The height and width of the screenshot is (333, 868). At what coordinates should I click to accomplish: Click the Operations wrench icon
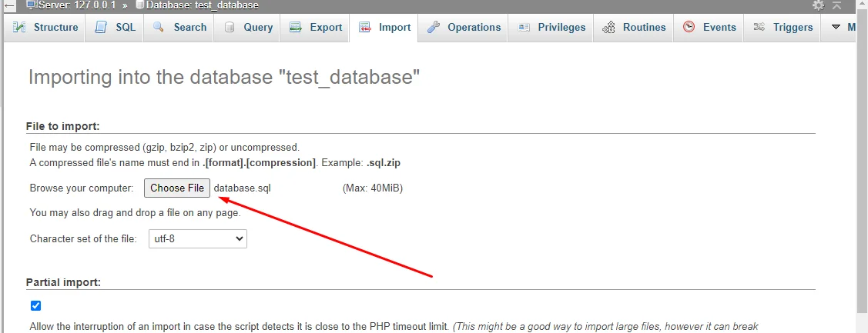(x=434, y=28)
